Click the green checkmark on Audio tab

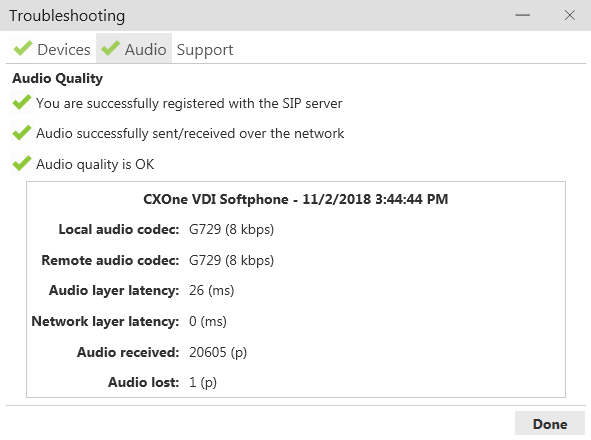pyautogui.click(x=110, y=49)
